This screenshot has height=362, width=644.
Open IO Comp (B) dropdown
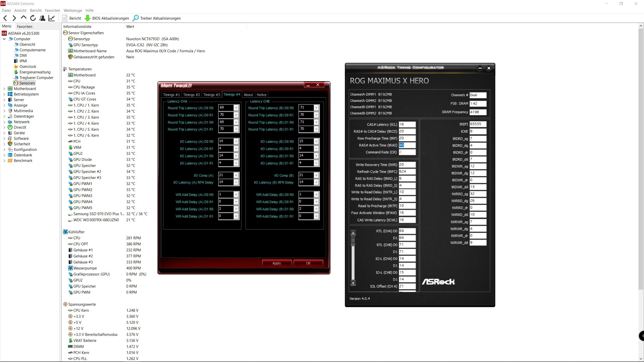(316, 175)
